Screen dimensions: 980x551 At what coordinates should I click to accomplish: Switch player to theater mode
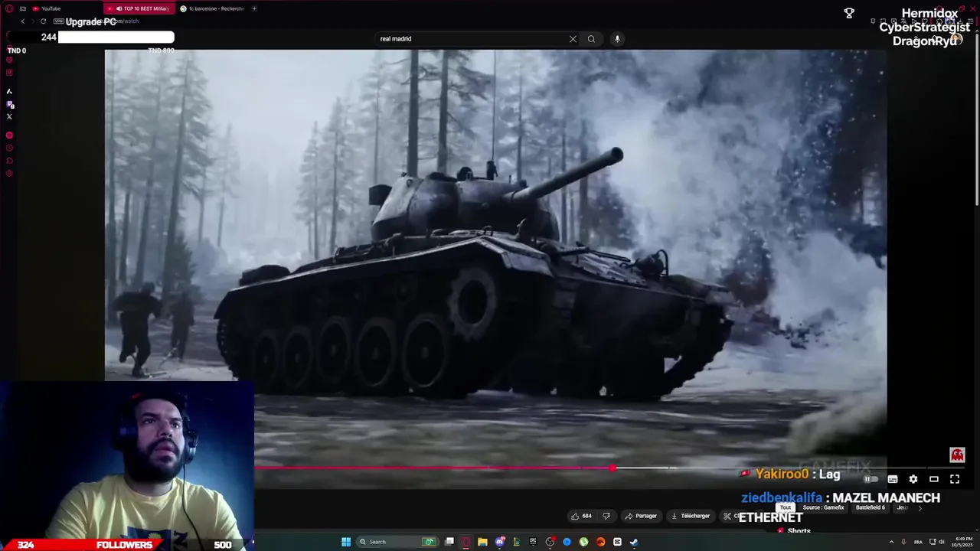934,479
